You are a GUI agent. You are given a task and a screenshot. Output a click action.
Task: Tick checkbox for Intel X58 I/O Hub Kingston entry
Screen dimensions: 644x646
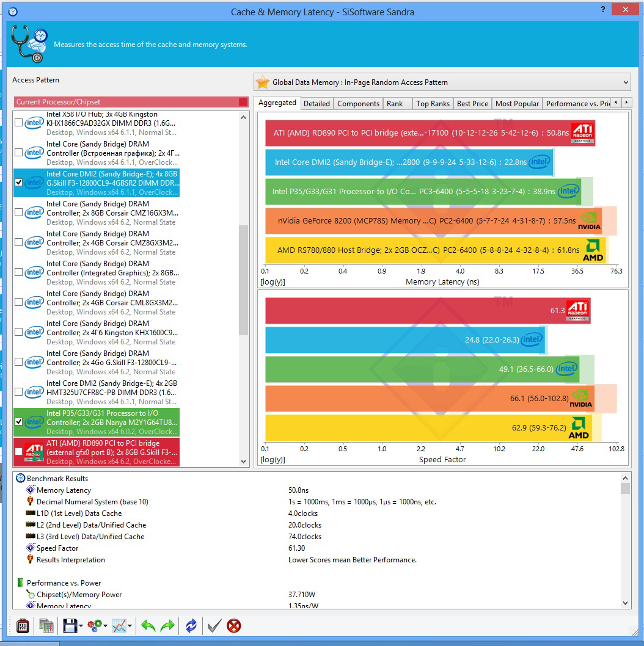pyautogui.click(x=18, y=122)
